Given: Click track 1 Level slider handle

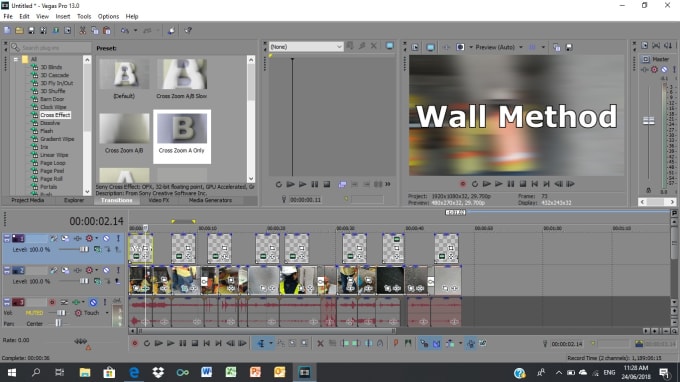Looking at the screenshot, I should tap(84, 249).
